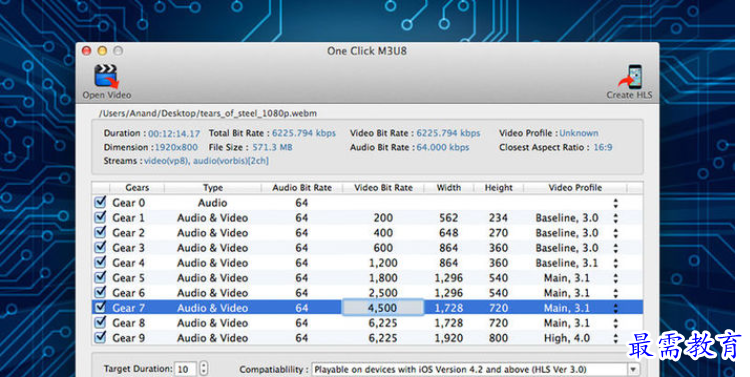Screen dimensions: 750x377
Task: Click the 234 height cell
Action: point(498,218)
